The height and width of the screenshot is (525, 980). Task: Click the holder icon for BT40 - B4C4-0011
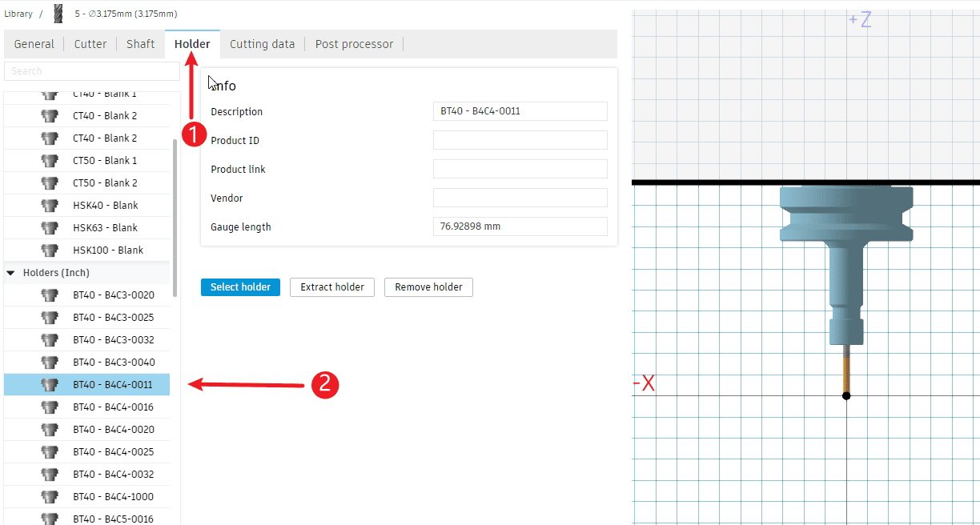(x=50, y=385)
